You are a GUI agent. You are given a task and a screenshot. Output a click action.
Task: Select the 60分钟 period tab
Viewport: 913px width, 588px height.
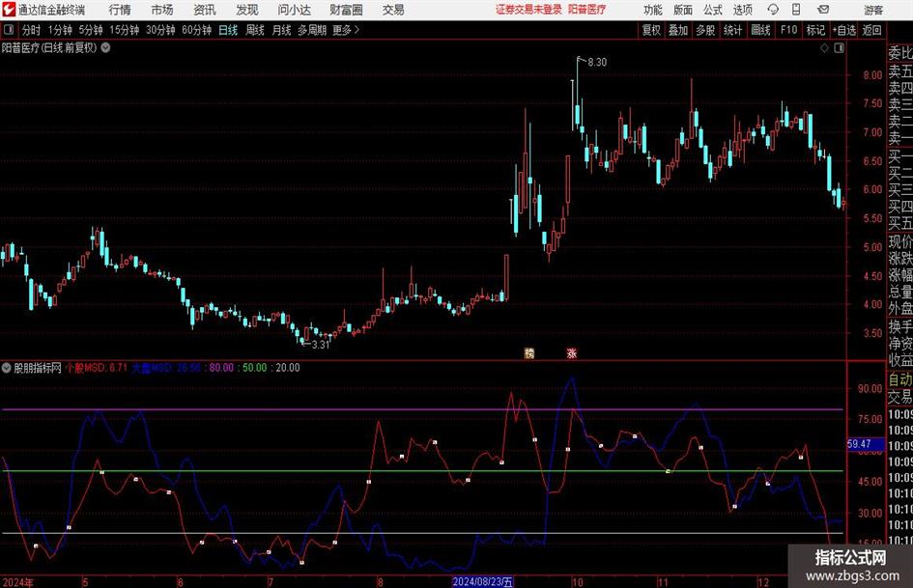click(x=197, y=30)
